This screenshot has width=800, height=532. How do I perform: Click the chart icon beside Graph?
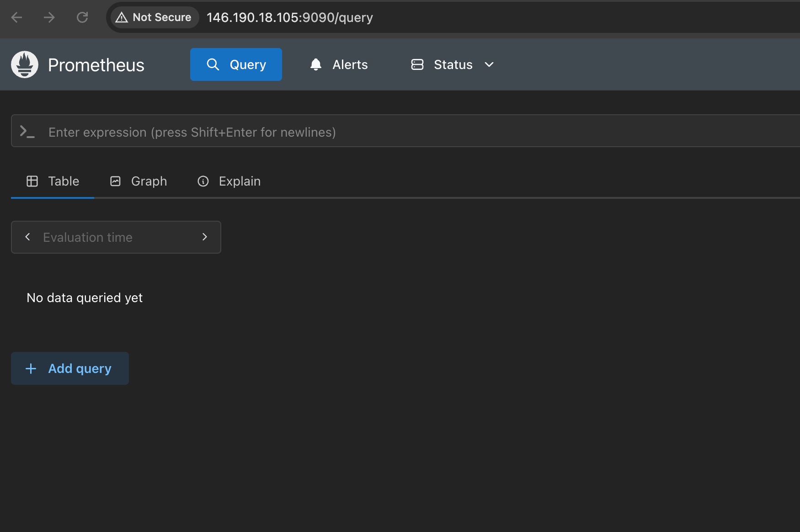point(115,181)
